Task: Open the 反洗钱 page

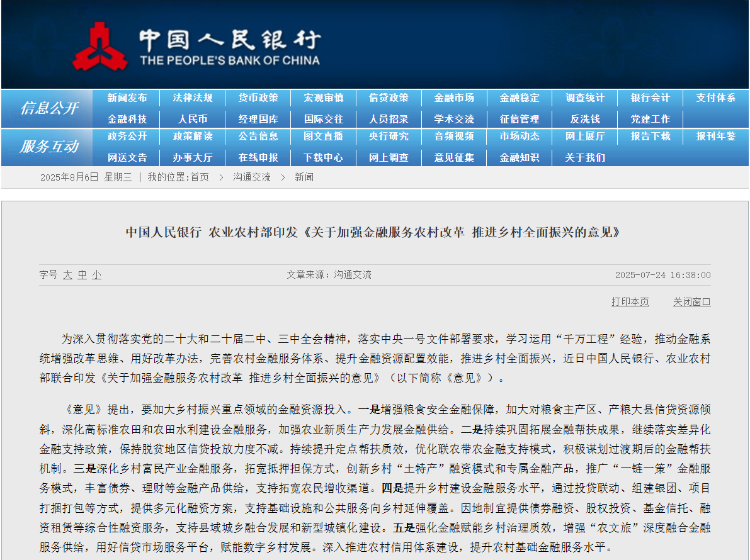Action: coord(584,119)
